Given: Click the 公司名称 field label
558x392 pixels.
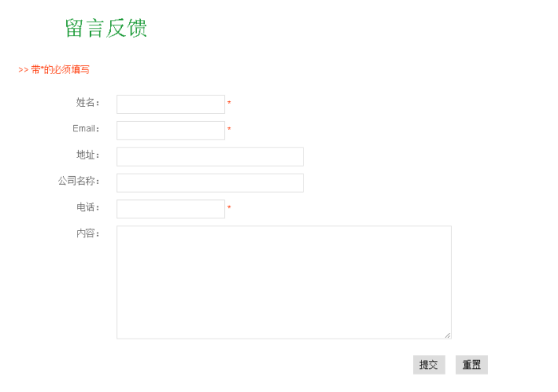Looking at the screenshot, I should (79, 181).
